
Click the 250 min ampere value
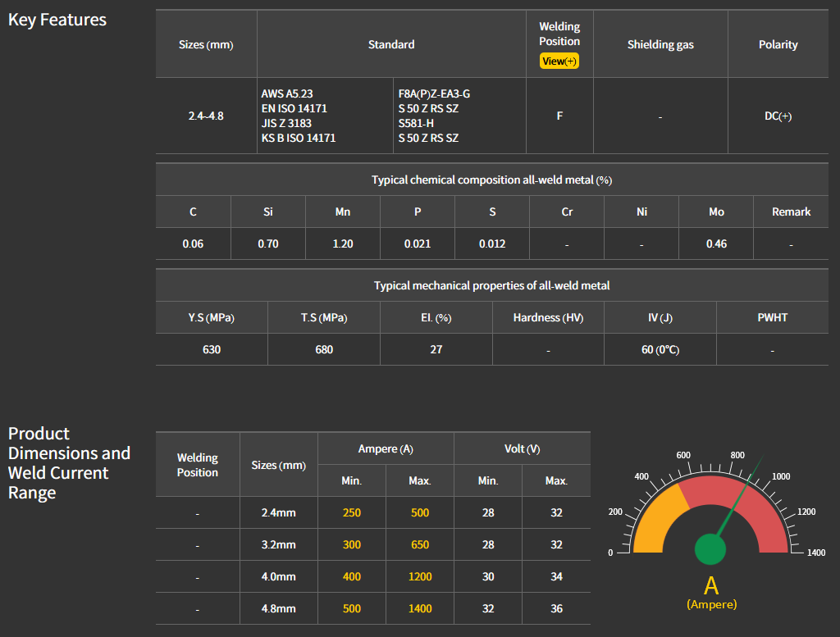(351, 512)
